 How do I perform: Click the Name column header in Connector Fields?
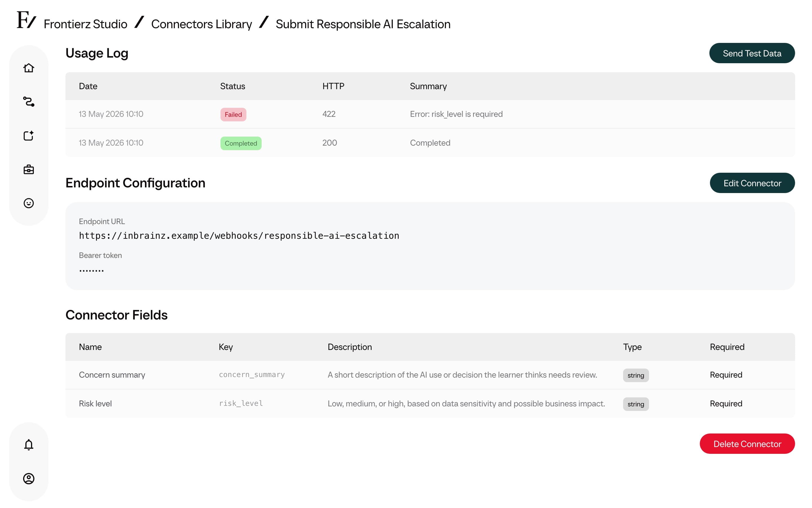tap(90, 347)
